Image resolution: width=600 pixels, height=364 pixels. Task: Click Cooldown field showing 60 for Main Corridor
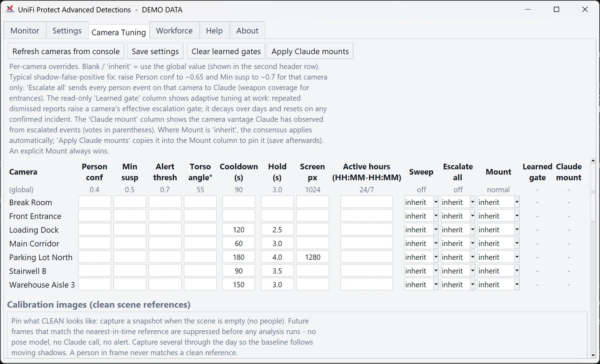[239, 244]
